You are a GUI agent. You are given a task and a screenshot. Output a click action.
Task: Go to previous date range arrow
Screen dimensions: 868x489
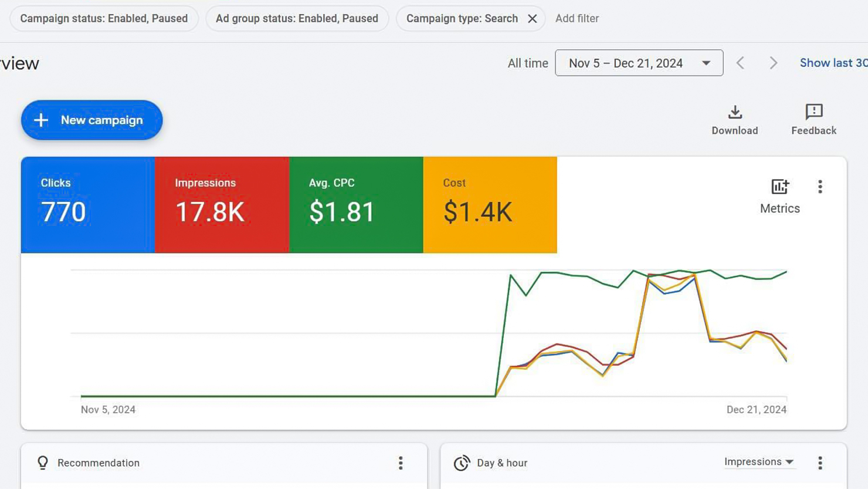click(x=740, y=63)
